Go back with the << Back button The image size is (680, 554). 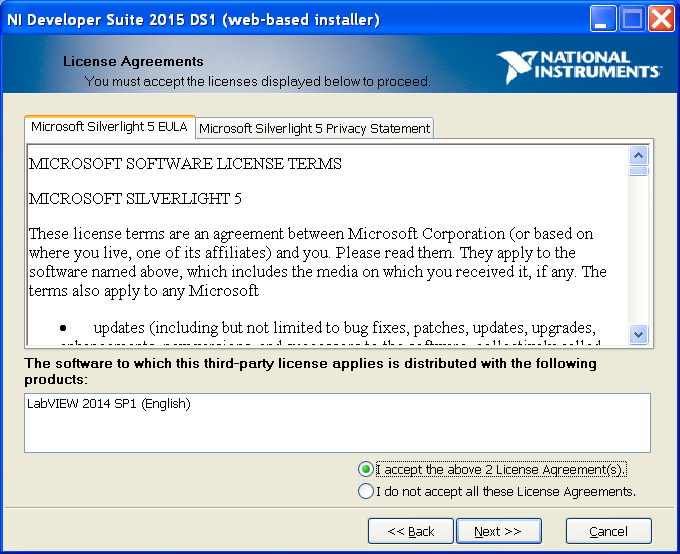pos(411,531)
